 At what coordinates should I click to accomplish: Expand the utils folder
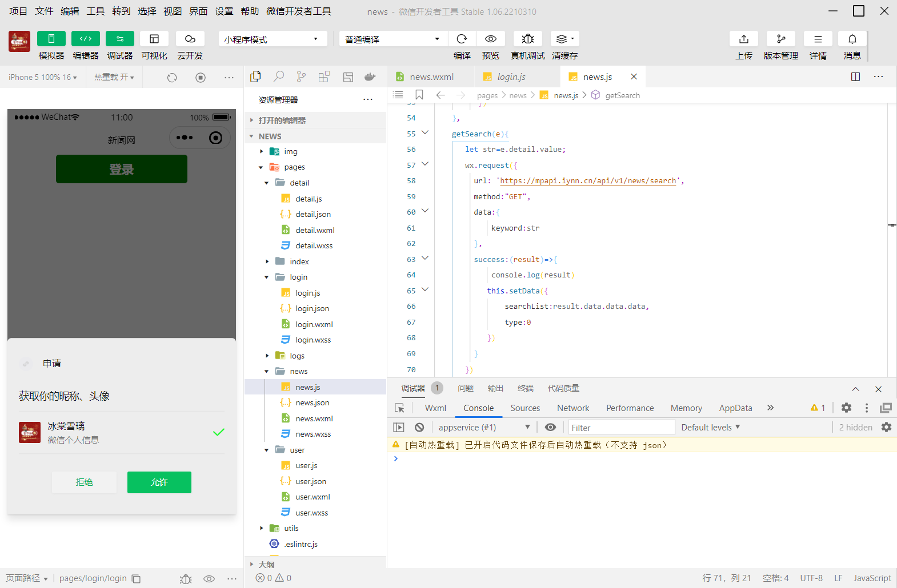262,529
